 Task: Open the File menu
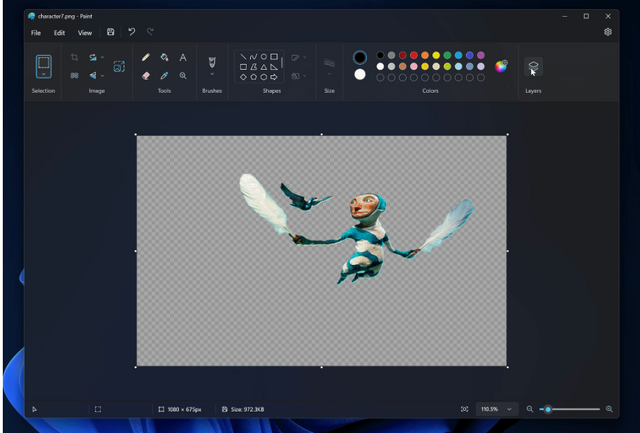point(36,33)
